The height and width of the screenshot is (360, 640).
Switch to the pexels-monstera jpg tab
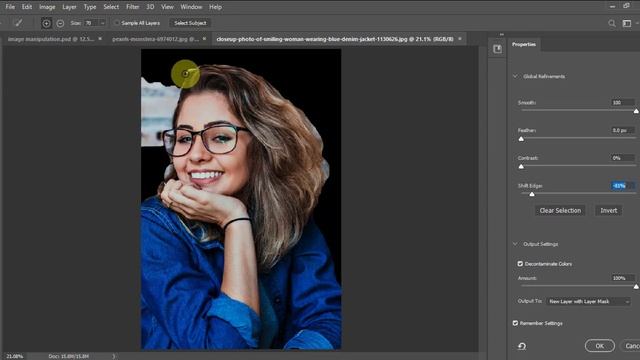tap(156, 39)
